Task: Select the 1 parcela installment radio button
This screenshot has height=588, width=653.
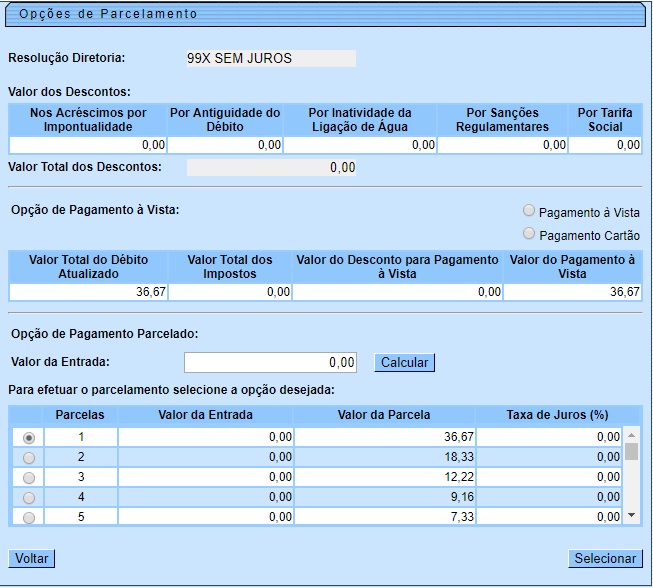Action: pos(28,437)
